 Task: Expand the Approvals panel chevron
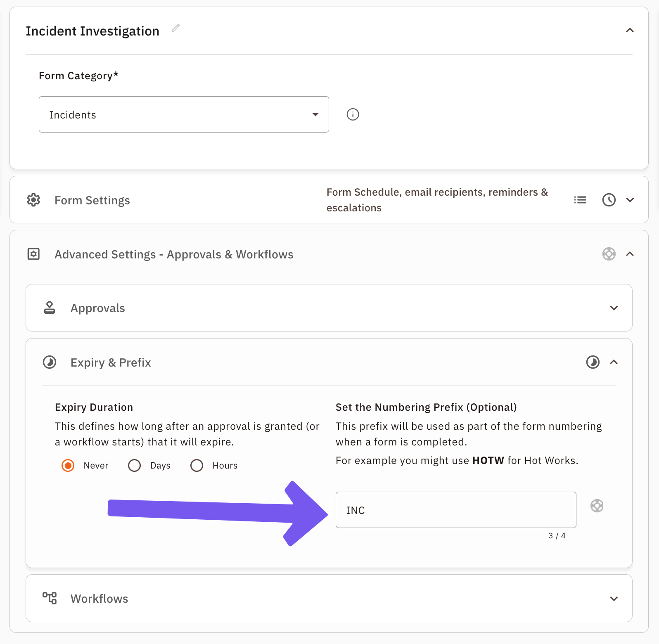[x=614, y=308]
